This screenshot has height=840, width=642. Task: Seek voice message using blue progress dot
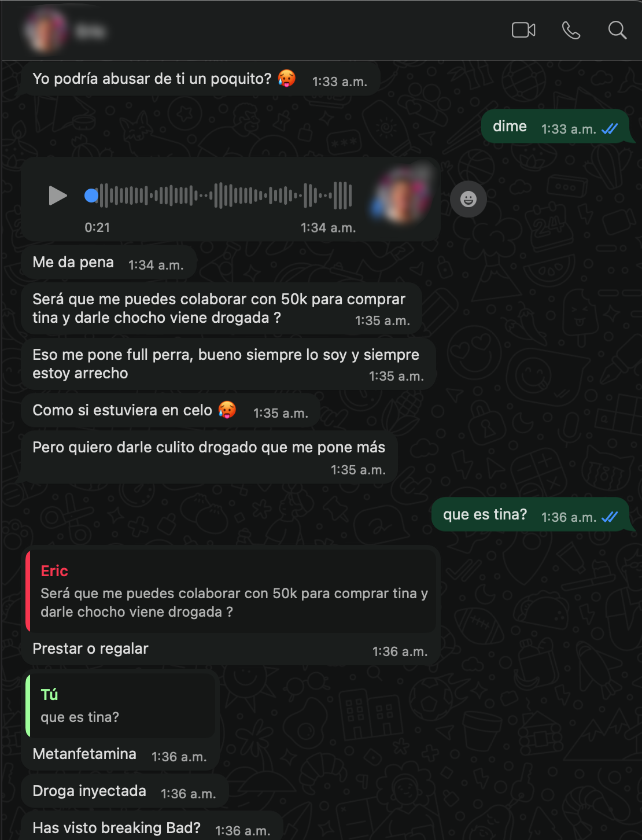click(91, 196)
